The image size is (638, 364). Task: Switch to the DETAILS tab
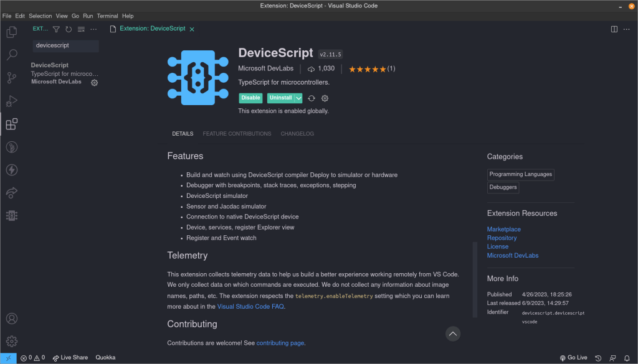tap(183, 134)
